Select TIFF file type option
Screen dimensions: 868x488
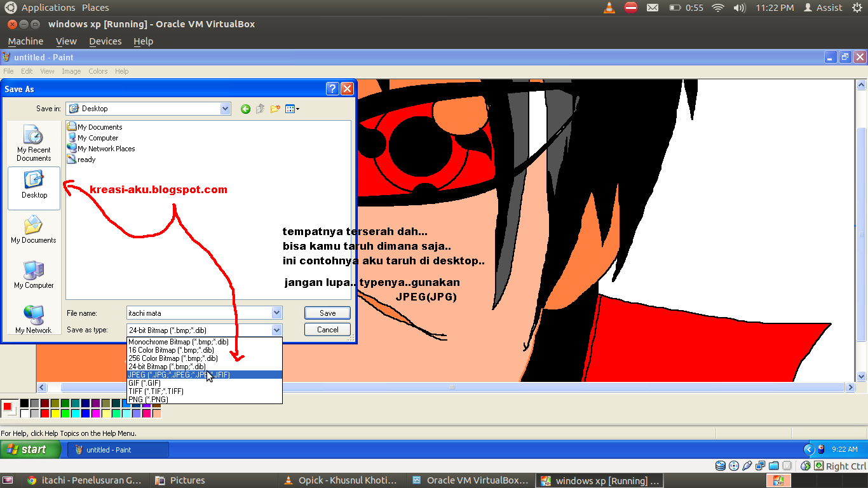point(205,391)
